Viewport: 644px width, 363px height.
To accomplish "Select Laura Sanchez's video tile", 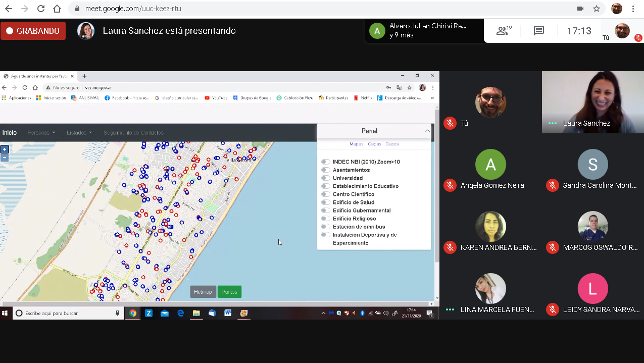I will coord(592,102).
